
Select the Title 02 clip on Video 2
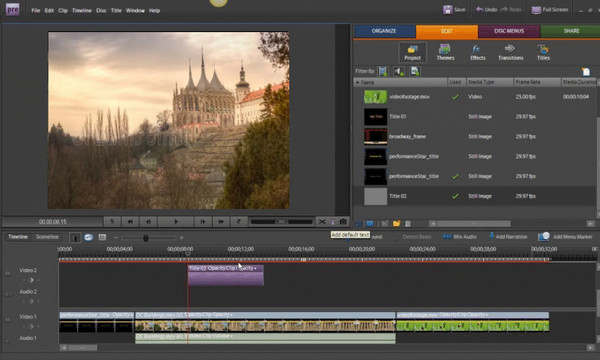pyautogui.click(x=225, y=275)
